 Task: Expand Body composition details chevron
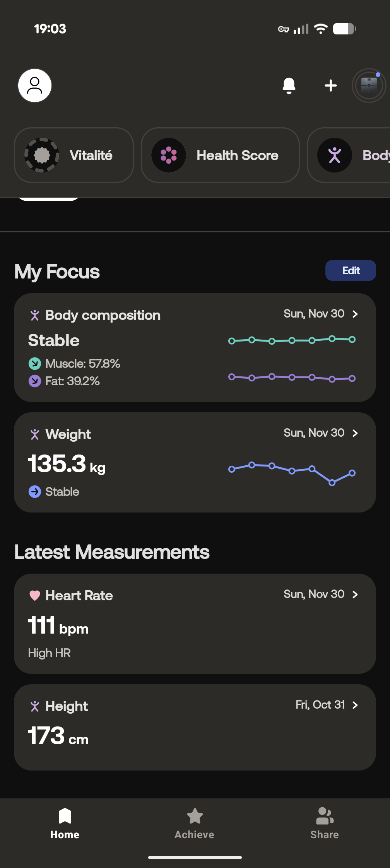355,314
